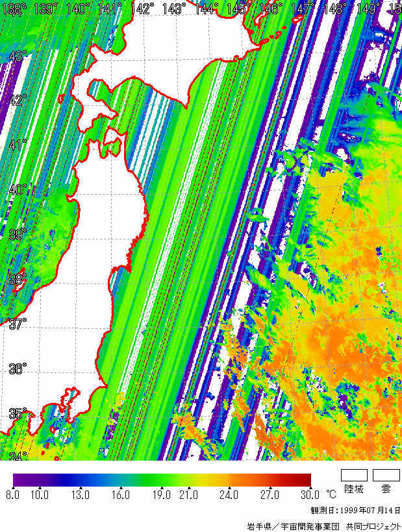402x532 pixels.
Task: Click the 27.0 temperature scale label
Action: (x=269, y=495)
